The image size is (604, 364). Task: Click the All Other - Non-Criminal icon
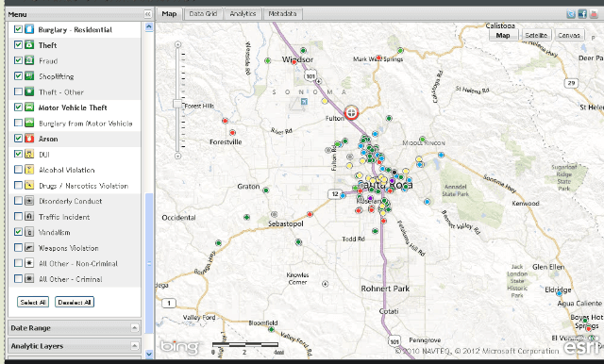(29, 263)
